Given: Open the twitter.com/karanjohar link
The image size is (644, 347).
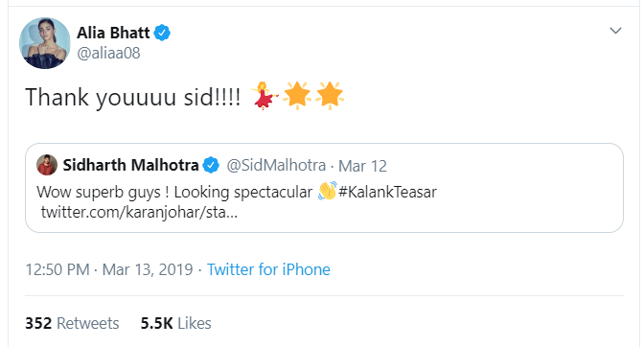Looking at the screenshot, I should tap(139, 212).
